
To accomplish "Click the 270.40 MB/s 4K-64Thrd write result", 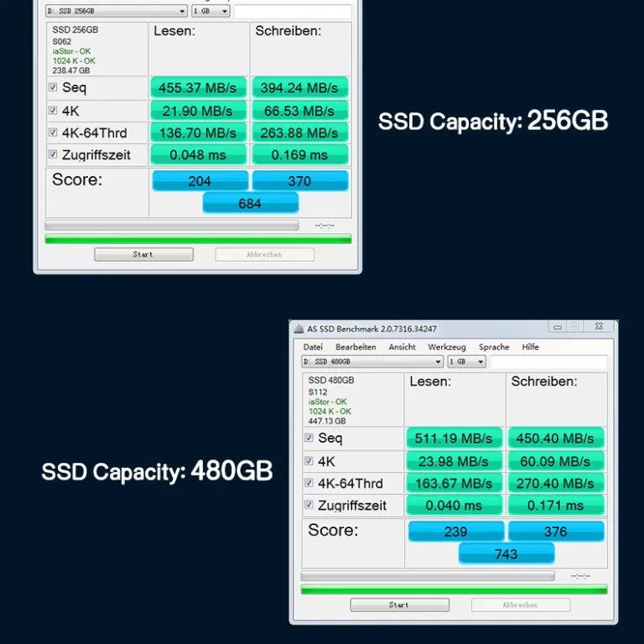I will coord(555,483).
